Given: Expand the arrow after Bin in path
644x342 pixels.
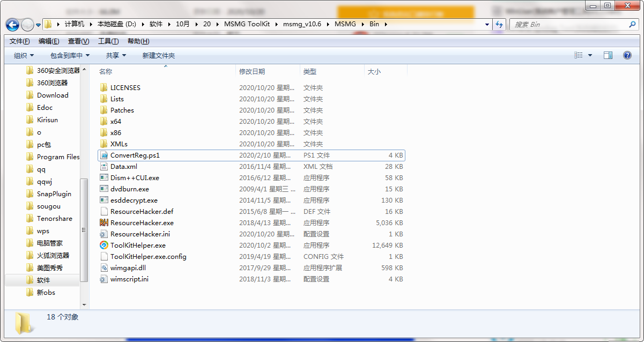Looking at the screenshot, I should [x=384, y=24].
